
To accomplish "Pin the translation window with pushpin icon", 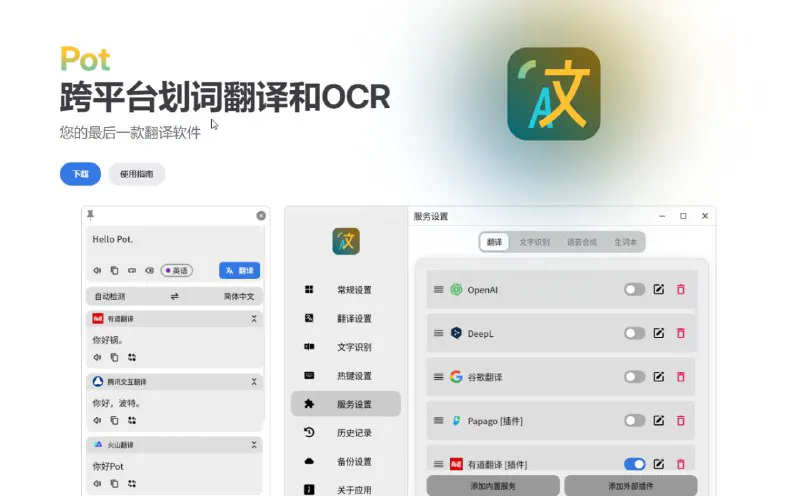I will [x=90, y=215].
